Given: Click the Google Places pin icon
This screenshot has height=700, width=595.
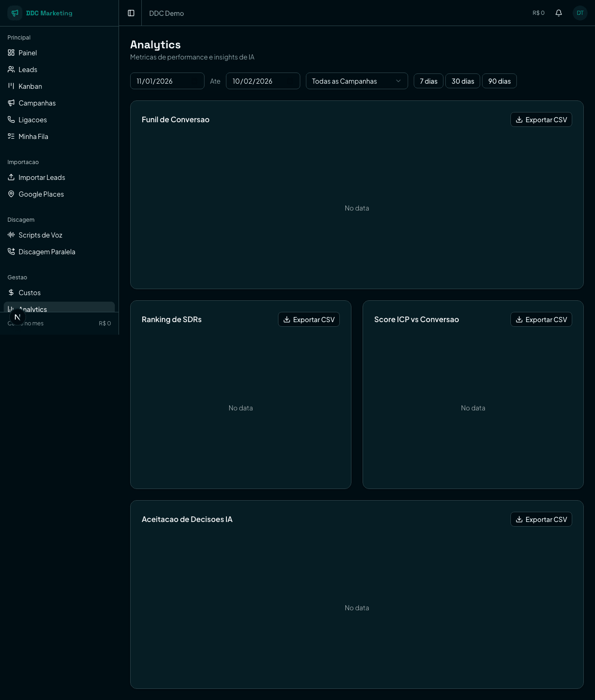Looking at the screenshot, I should 11,194.
